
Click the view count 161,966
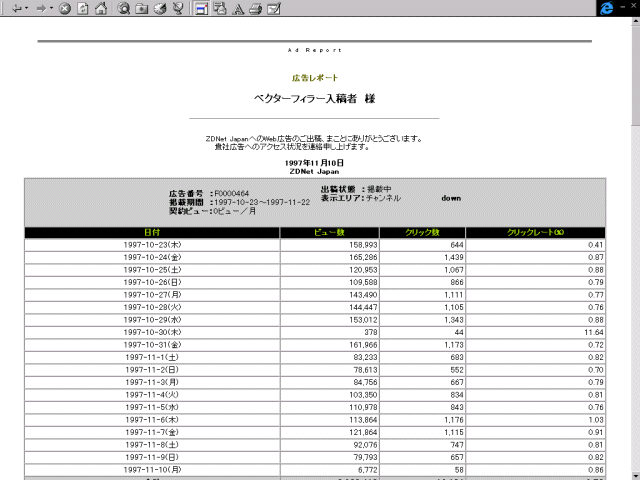pyautogui.click(x=363, y=345)
